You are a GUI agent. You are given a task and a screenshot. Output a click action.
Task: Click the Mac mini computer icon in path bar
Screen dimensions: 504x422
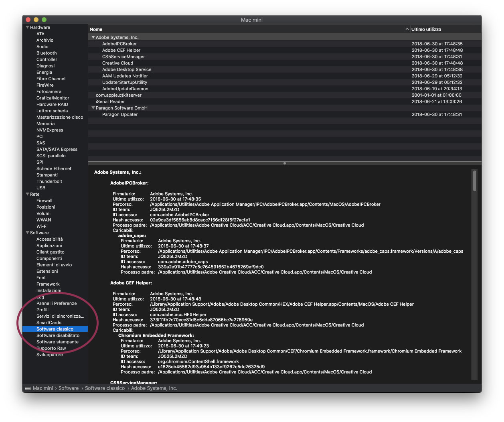pos(28,388)
